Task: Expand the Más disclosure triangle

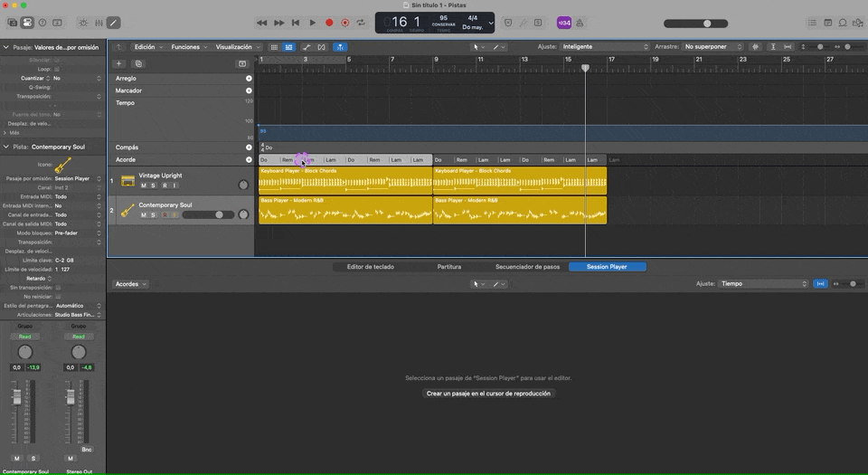Action: (x=5, y=133)
